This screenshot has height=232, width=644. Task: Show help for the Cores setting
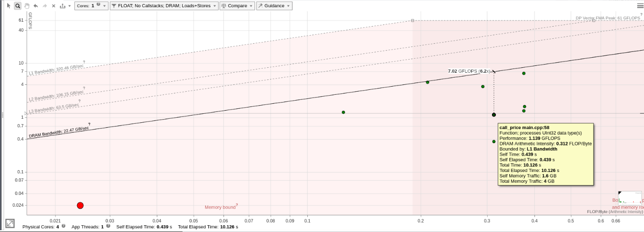[98, 5]
